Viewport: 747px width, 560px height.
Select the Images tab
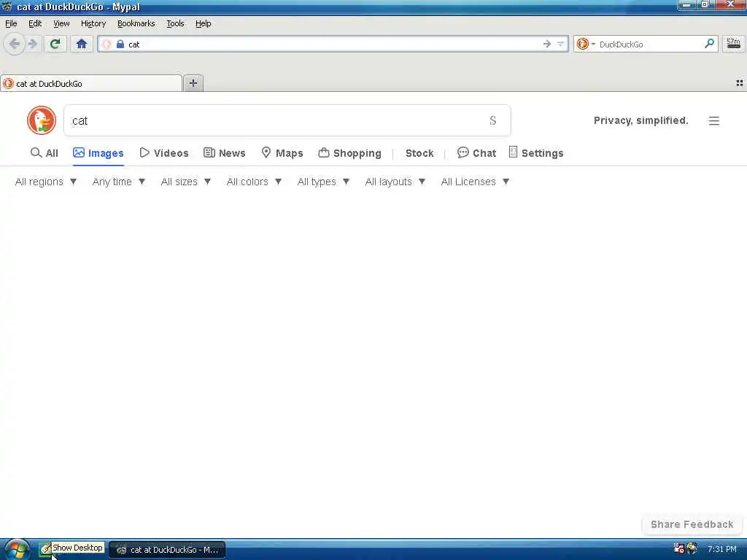(98, 153)
